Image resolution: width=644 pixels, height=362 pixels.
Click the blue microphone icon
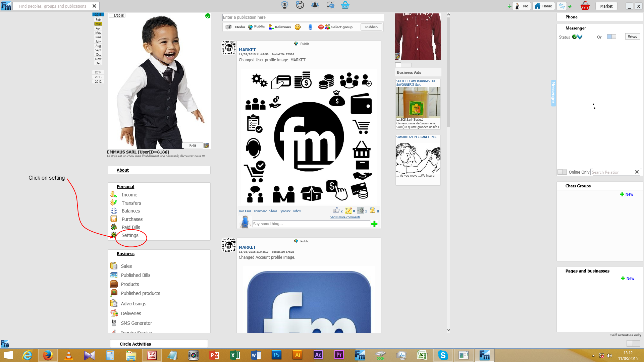tap(310, 27)
